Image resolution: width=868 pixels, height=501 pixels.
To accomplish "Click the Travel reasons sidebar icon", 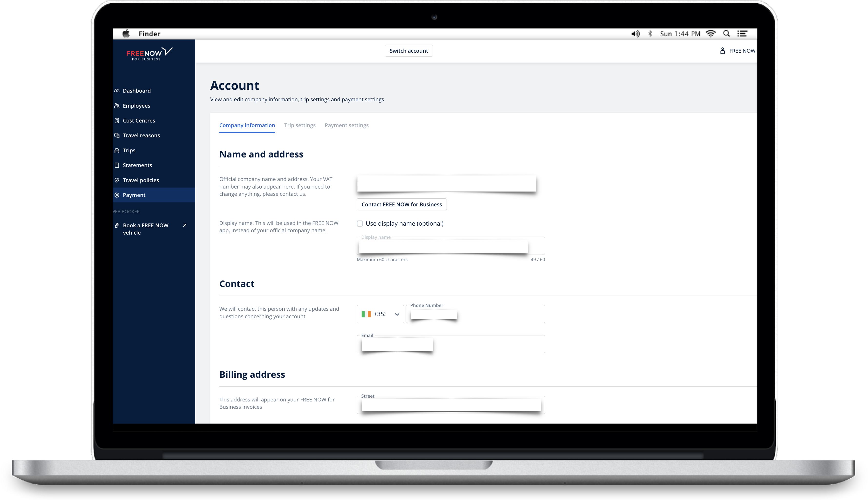I will [117, 135].
